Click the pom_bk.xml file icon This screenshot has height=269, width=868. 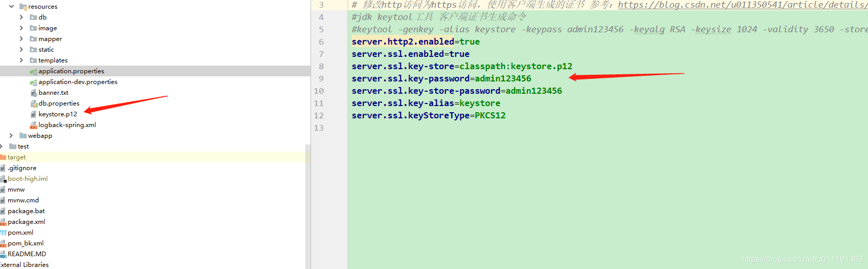point(3,243)
